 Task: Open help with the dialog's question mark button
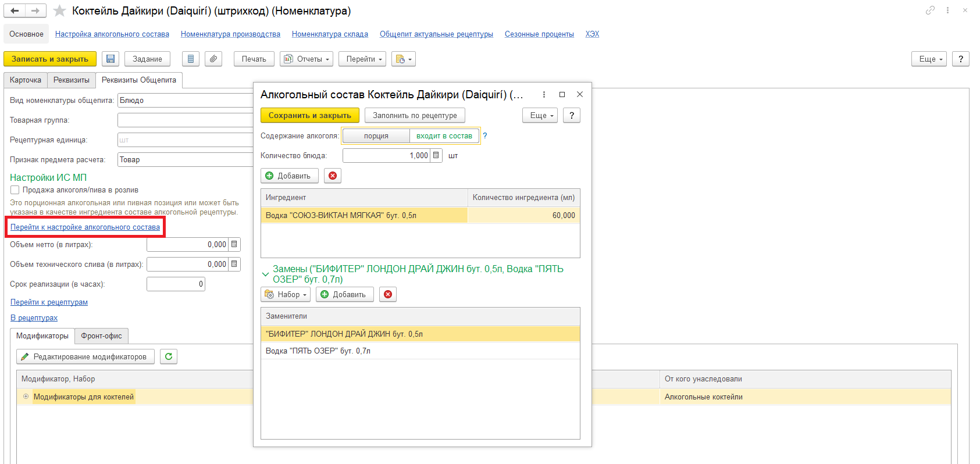click(572, 115)
